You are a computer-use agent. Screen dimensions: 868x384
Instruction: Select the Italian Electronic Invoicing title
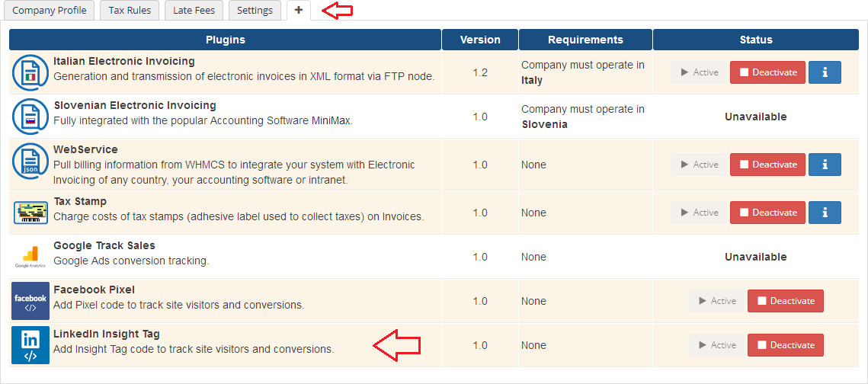click(124, 62)
